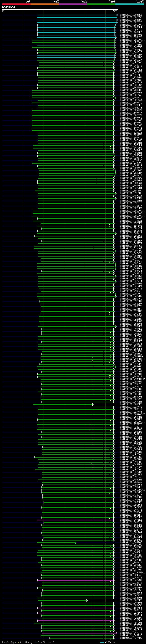Select label UniRef100_B0I556
The width and height of the screenshot is (146, 644).
pyautogui.click(x=131, y=48)
